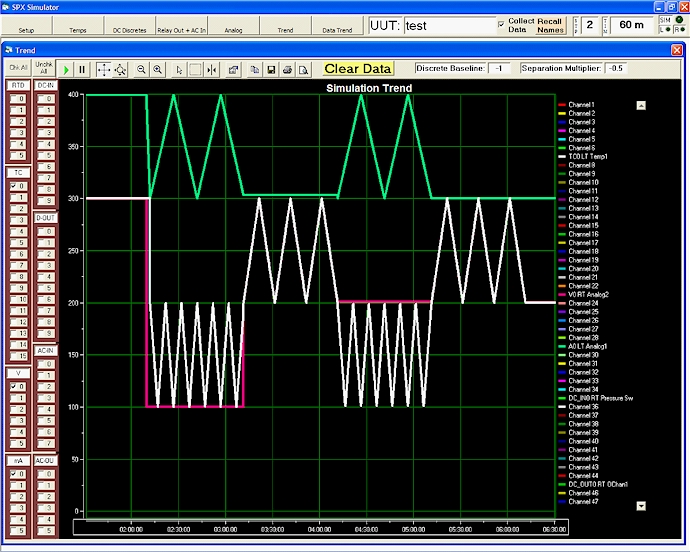Select DC_IN0 RT Pressure Sw legend entry

click(x=595, y=398)
